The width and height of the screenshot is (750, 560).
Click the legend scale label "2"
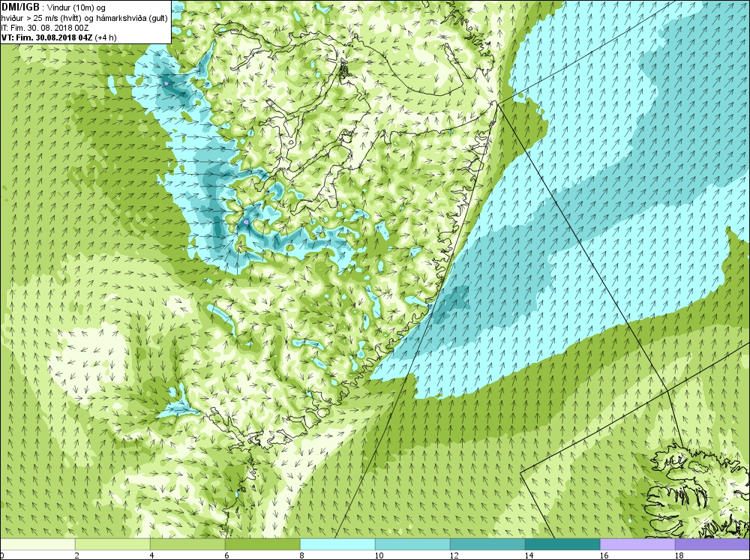tap(76, 556)
